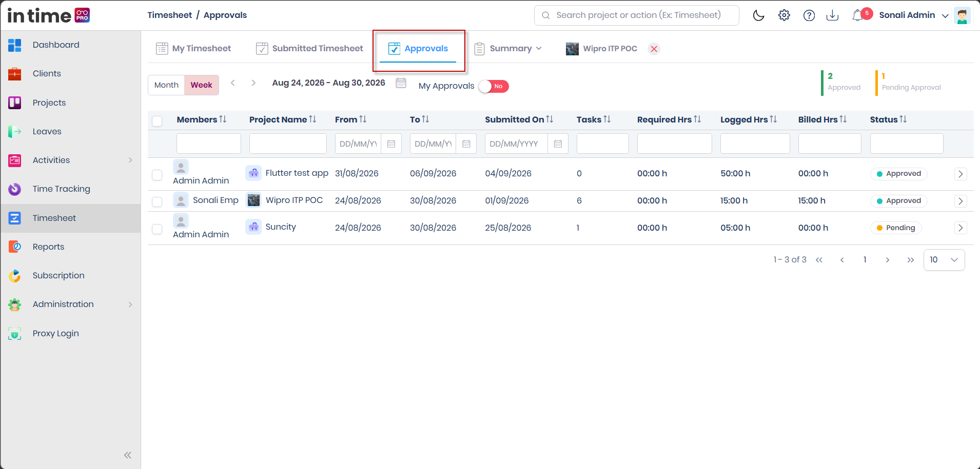Open calendar for From date filter
The height and width of the screenshot is (469, 980).
coord(391,144)
